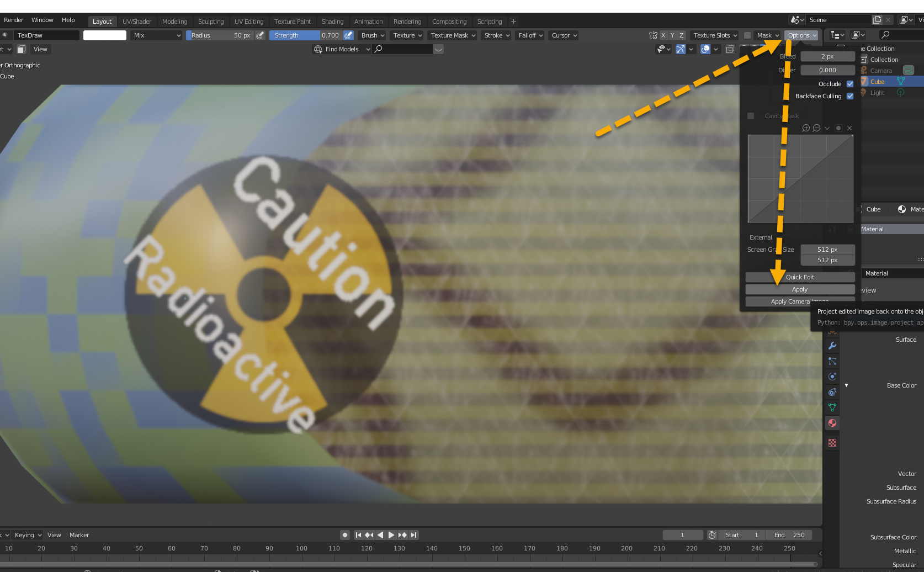The height and width of the screenshot is (572, 924).
Task: Expand the Base Color disclosure triangle
Action: click(846, 385)
